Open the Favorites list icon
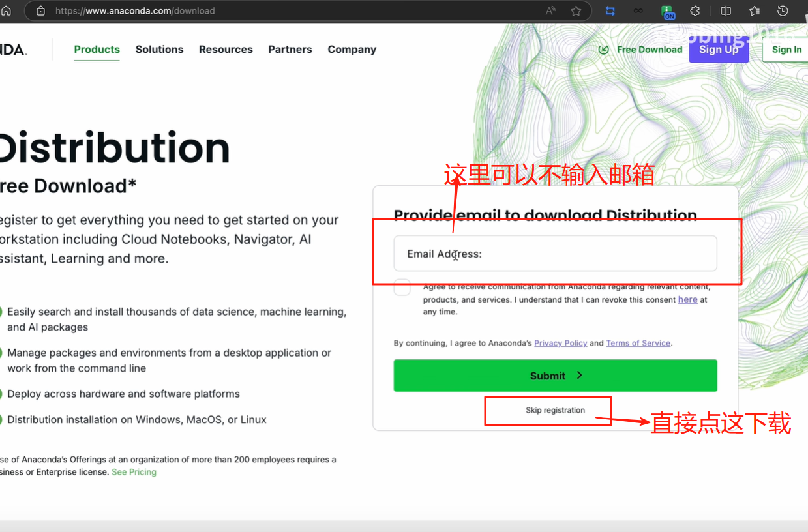Viewport: 808px width, 532px height. (x=755, y=10)
